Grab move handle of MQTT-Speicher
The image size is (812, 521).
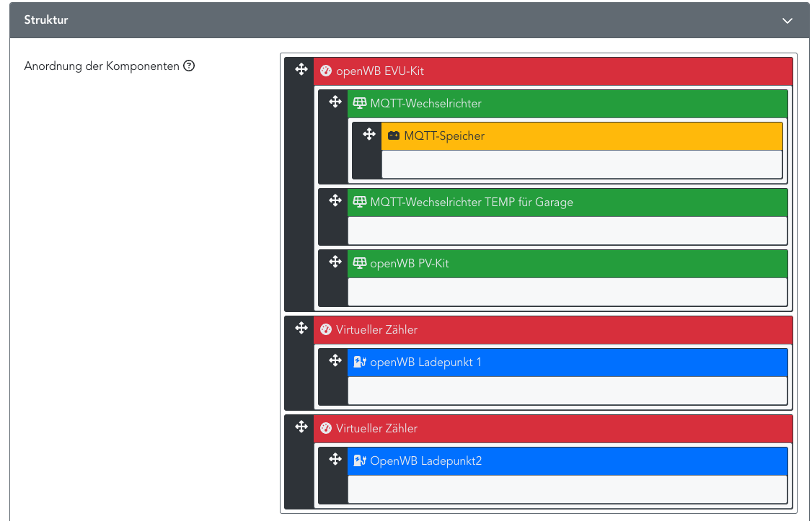[x=369, y=135]
